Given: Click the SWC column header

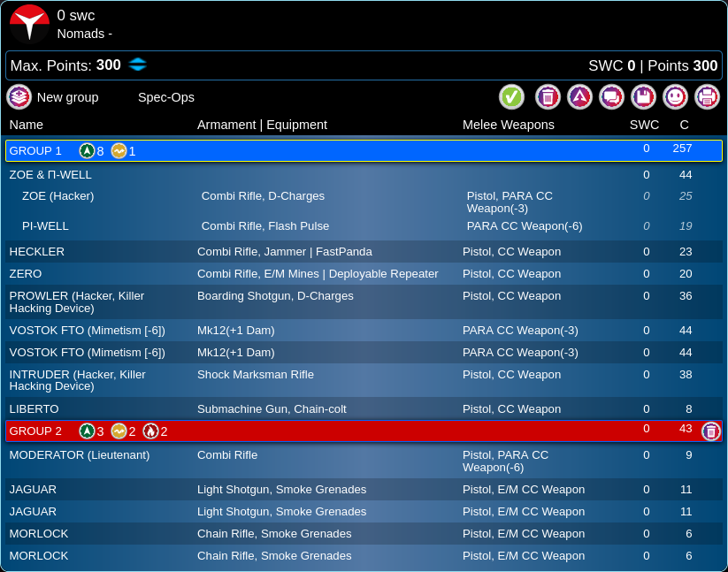Looking at the screenshot, I should click(644, 125).
